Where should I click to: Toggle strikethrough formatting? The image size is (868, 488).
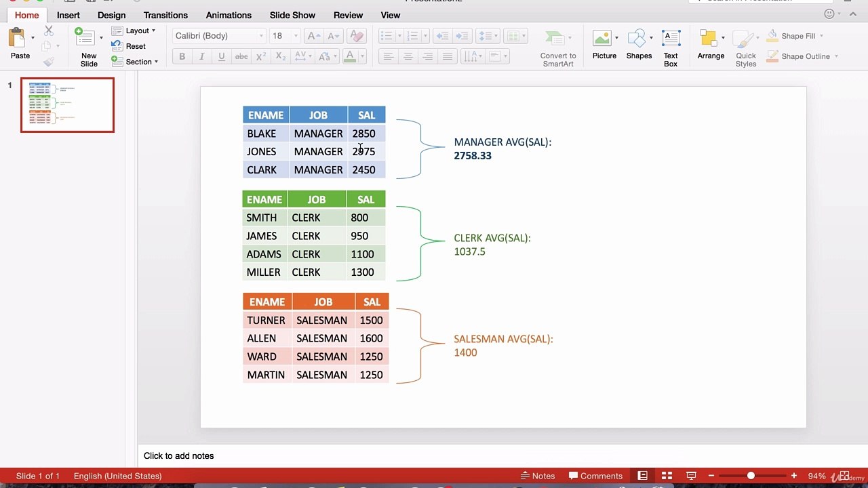(241, 57)
